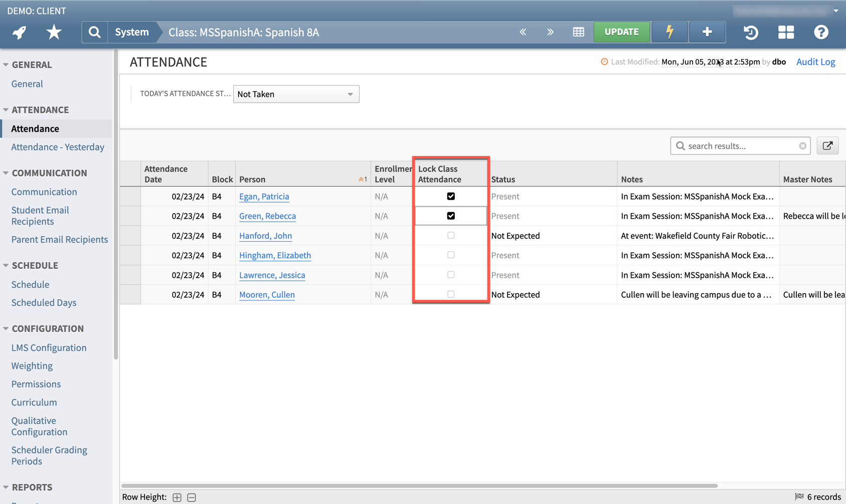This screenshot has width=846, height=504.
Task: Open the Audit Log link
Action: tap(815, 62)
